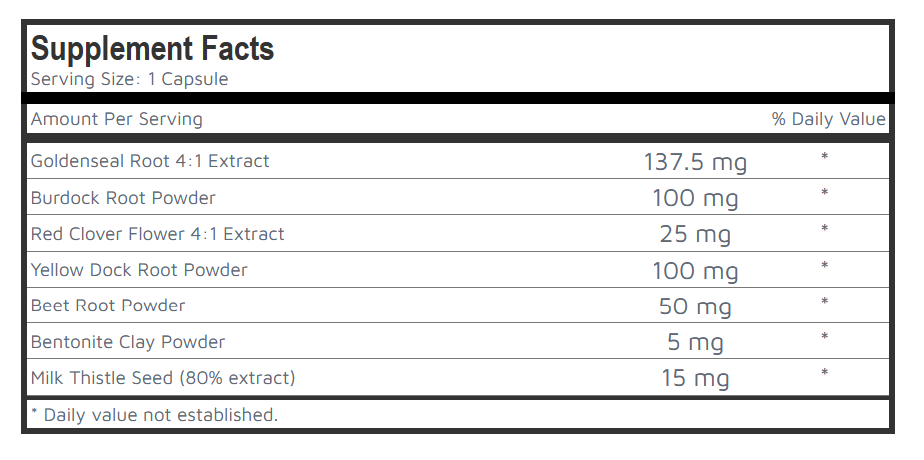Viewport: 924px width, 460px height.
Task: Click the 50 mg amount value
Action: (x=695, y=307)
